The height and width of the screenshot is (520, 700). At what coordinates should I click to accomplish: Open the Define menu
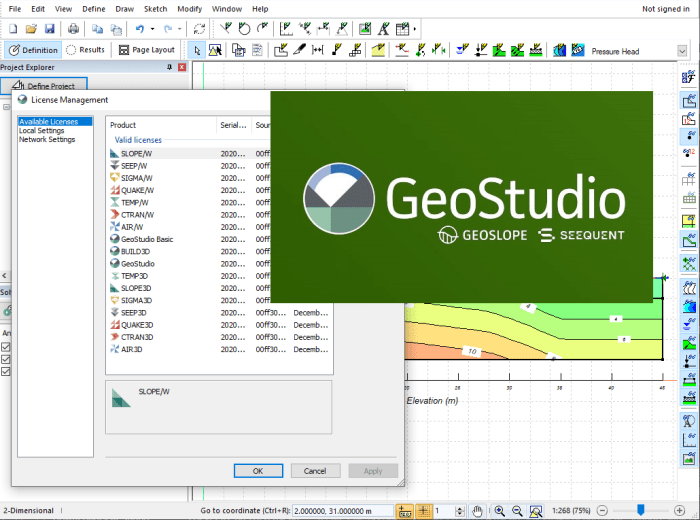point(93,9)
